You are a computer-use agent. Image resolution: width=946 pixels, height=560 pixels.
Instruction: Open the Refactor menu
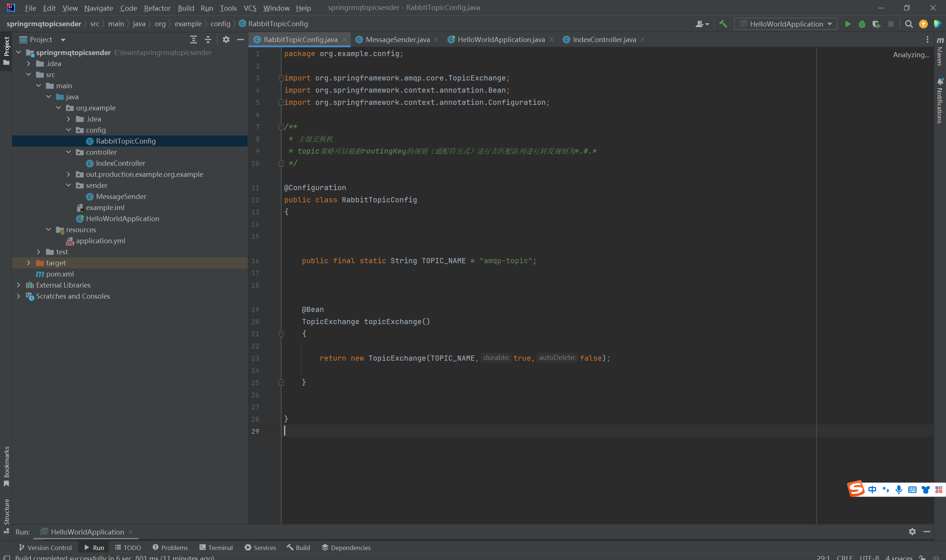click(157, 8)
